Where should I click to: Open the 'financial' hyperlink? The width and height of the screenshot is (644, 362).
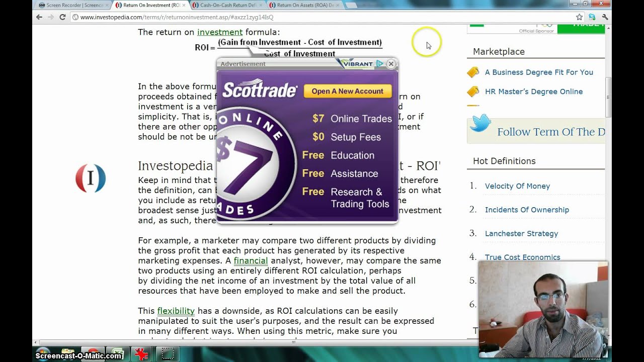click(251, 260)
